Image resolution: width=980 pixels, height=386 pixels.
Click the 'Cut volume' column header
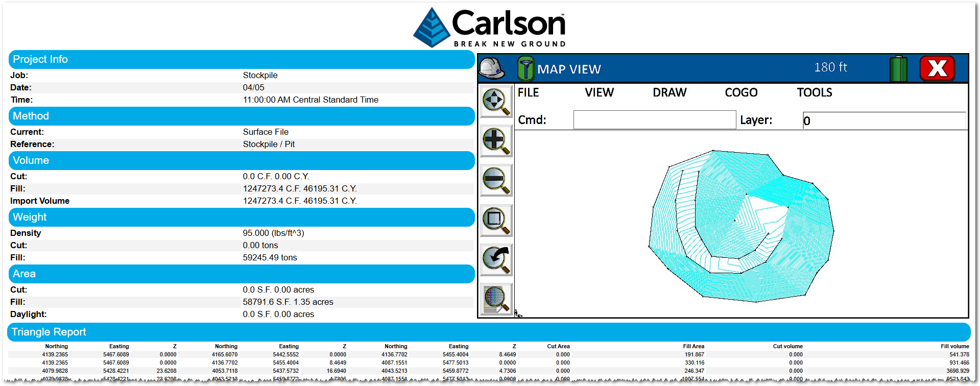coord(787,346)
